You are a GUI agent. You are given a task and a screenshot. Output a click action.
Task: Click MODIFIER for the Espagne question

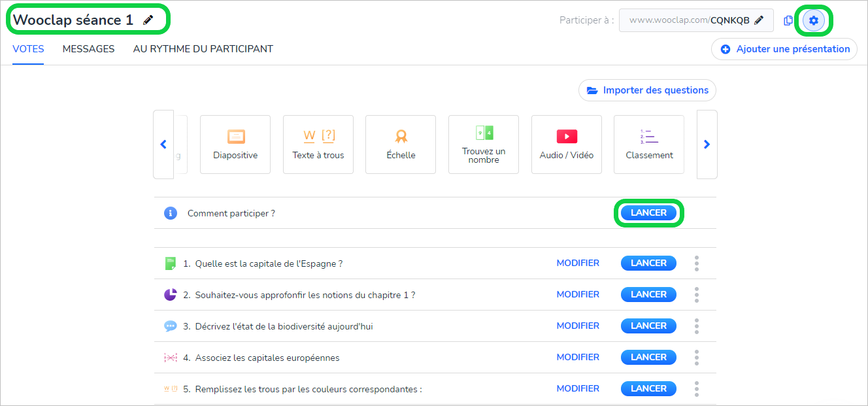(578, 263)
